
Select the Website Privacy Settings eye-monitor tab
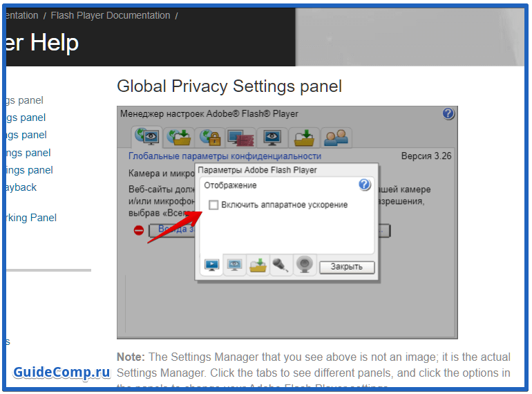coord(272,138)
